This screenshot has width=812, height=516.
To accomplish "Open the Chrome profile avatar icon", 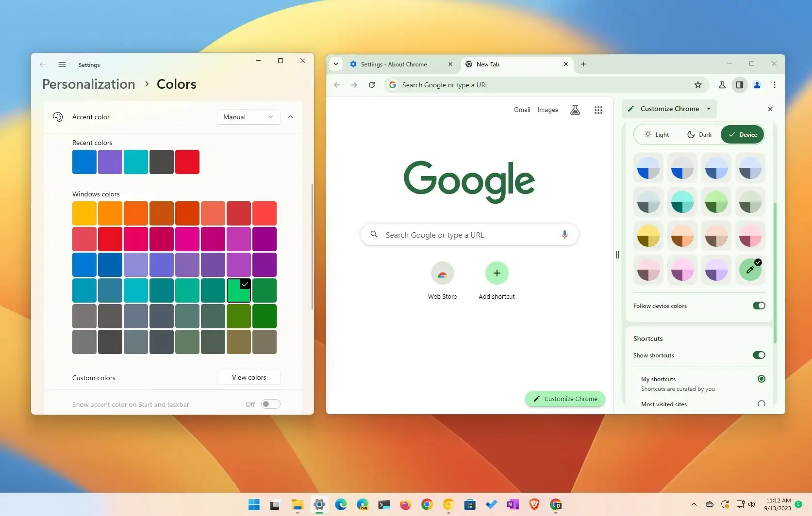I will pos(757,85).
